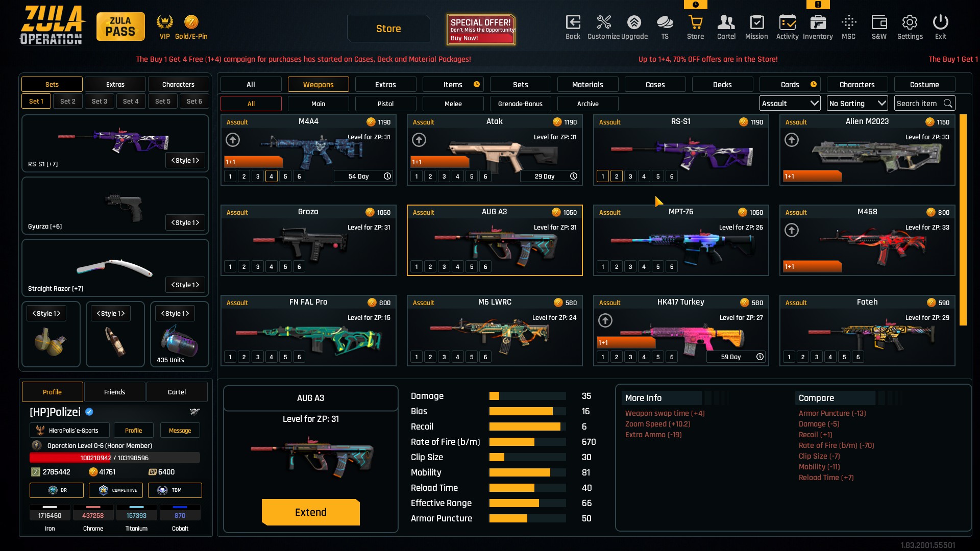Image resolution: width=980 pixels, height=551 pixels.
Task: Toggle set slot 5 on MPT-76
Action: (x=658, y=267)
